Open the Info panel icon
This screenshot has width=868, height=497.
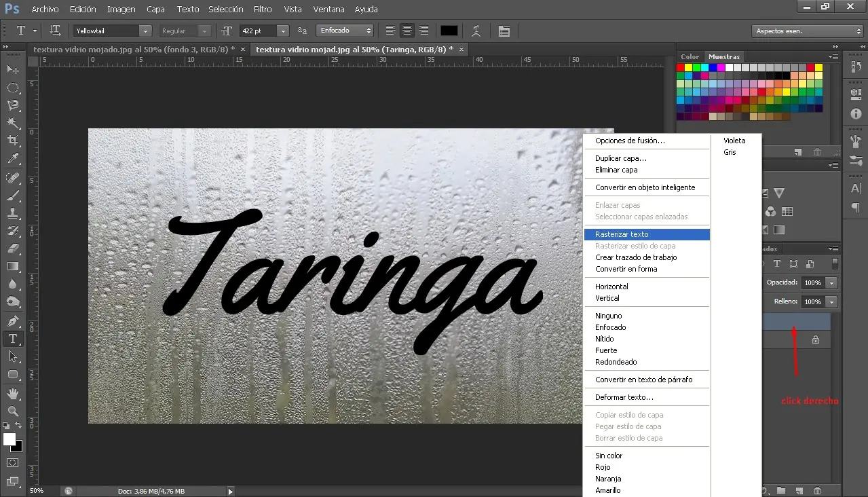[x=856, y=113]
